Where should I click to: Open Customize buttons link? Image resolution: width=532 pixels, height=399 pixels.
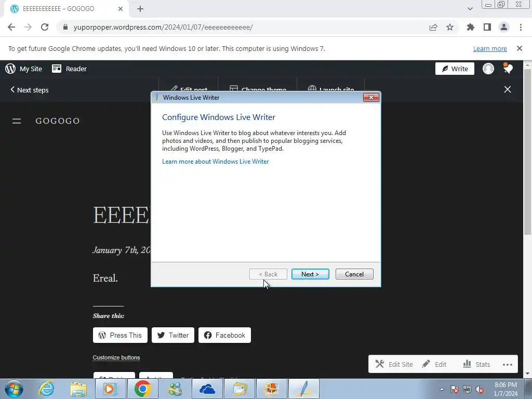click(x=116, y=357)
